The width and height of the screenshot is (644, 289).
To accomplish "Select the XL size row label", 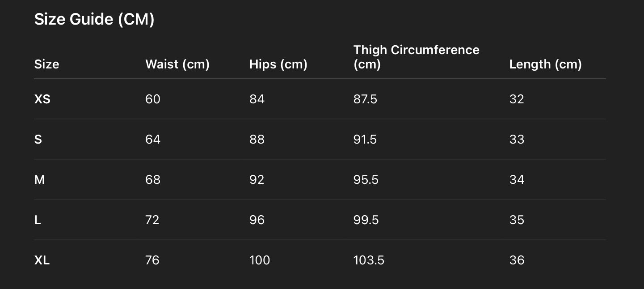I will pos(42,260).
